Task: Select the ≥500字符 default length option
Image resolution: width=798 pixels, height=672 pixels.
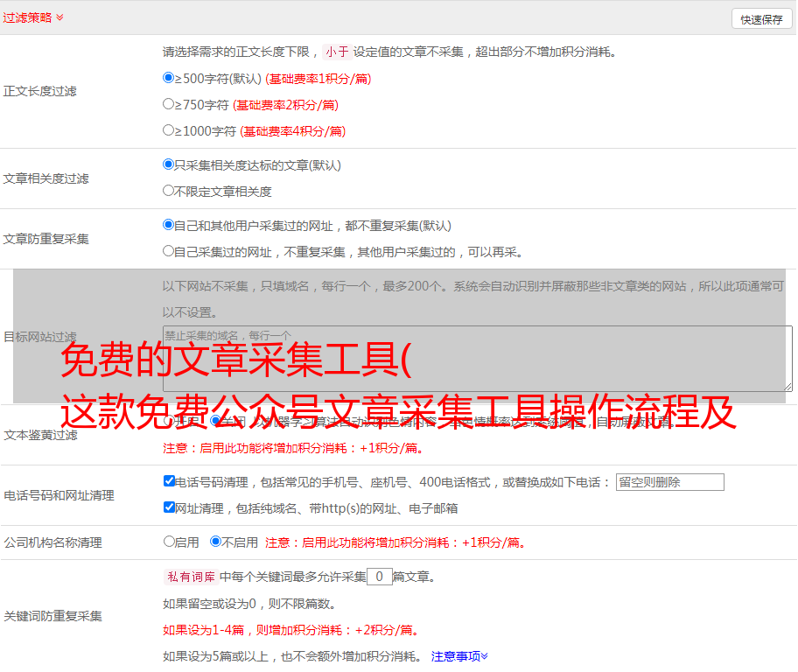Action: tap(168, 78)
